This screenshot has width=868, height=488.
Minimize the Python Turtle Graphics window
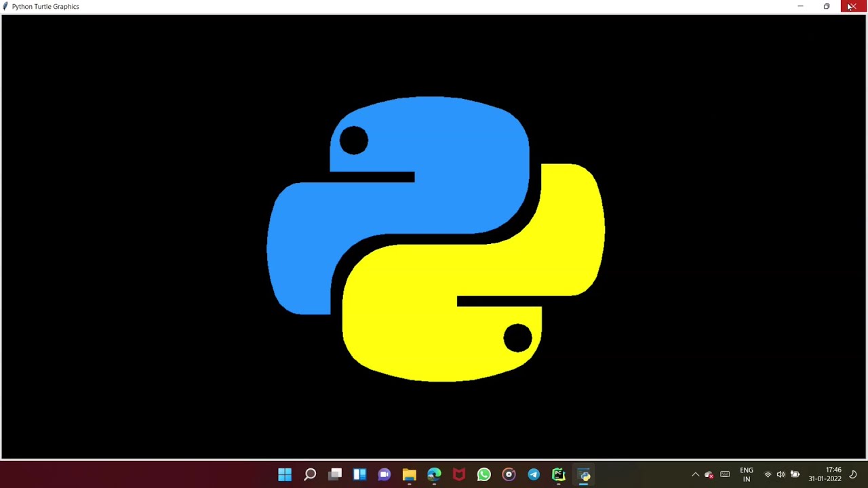click(x=800, y=6)
